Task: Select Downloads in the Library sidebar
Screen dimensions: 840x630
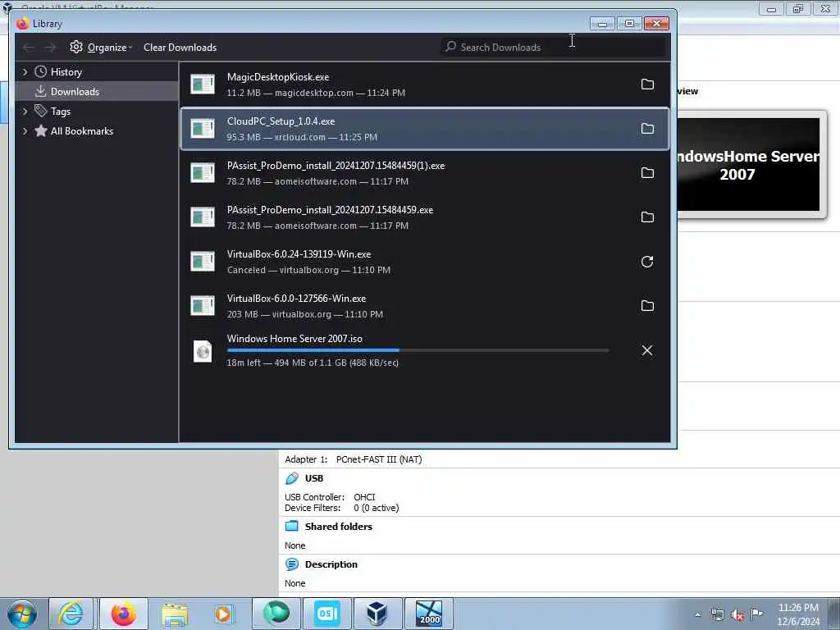Action: coord(97,92)
